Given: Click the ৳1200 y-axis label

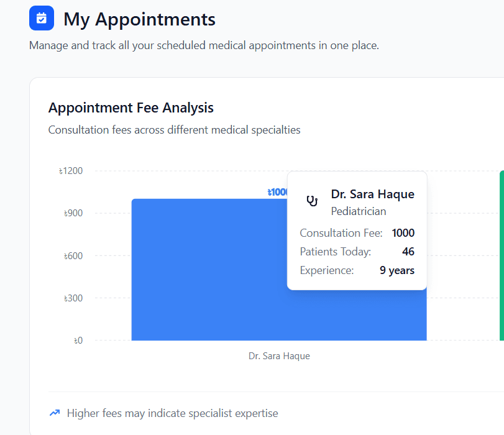Looking at the screenshot, I should pos(73,170).
